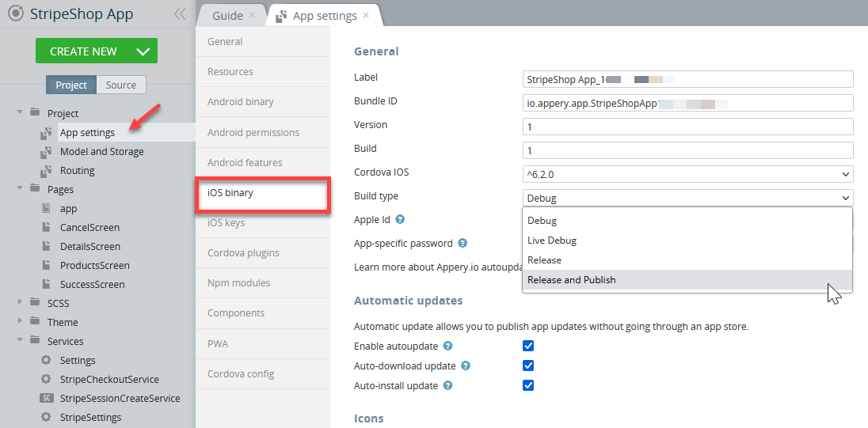Collapse the Services tree node

pos(20,340)
